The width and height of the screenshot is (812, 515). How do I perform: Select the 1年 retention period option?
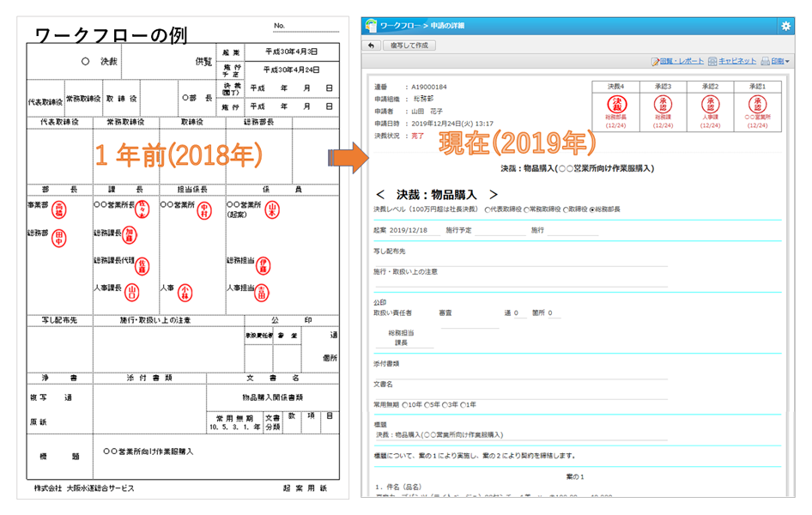click(464, 405)
